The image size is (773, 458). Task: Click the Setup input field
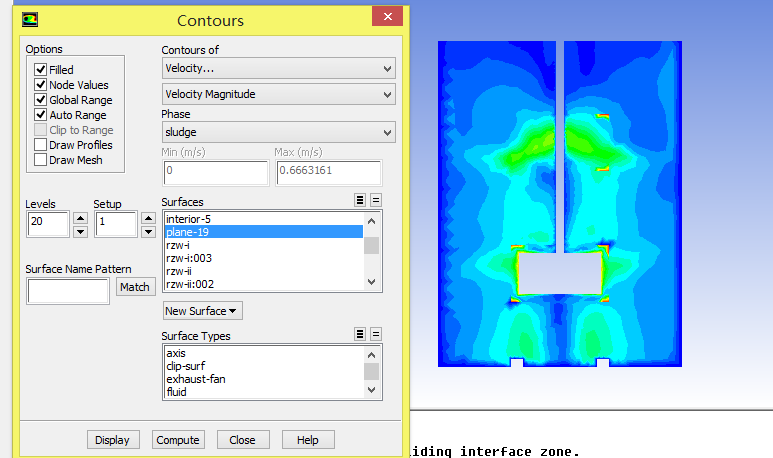point(116,224)
